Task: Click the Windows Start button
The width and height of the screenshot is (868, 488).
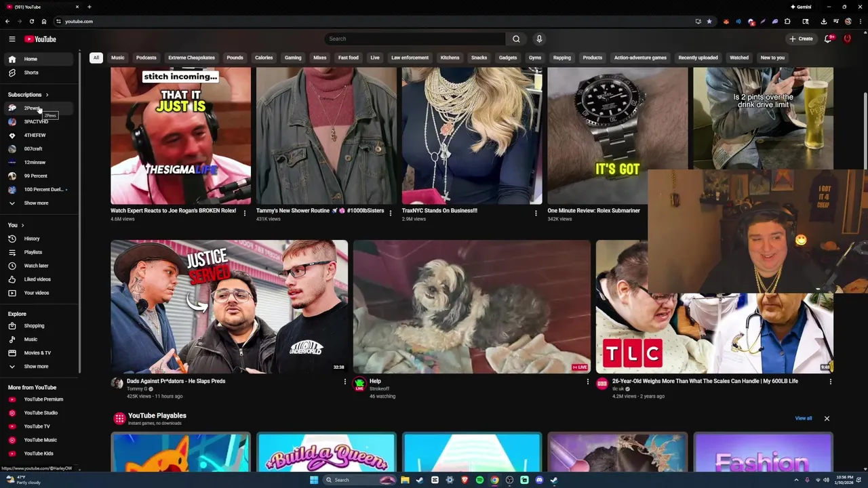Action: click(313, 480)
